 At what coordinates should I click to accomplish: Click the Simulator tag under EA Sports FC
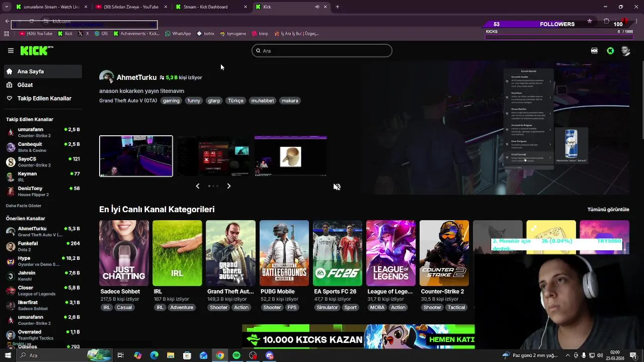(327, 307)
